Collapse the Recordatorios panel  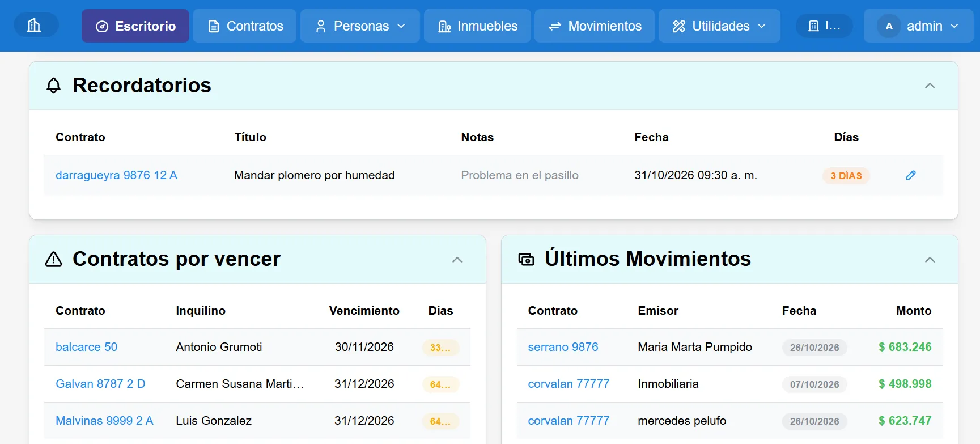pos(930,86)
